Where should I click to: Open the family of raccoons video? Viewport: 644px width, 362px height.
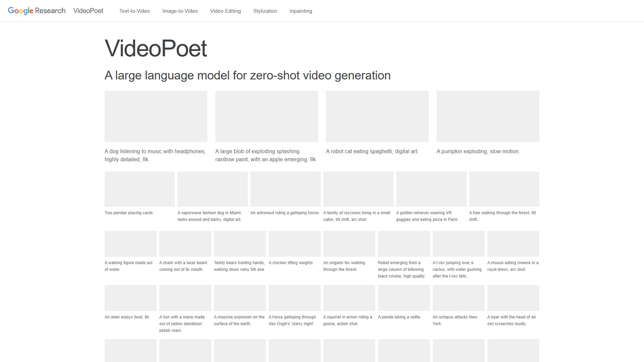pyautogui.click(x=358, y=189)
